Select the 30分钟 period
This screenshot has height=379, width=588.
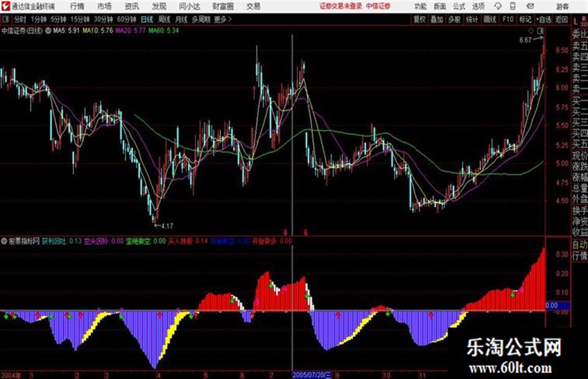click(x=103, y=19)
